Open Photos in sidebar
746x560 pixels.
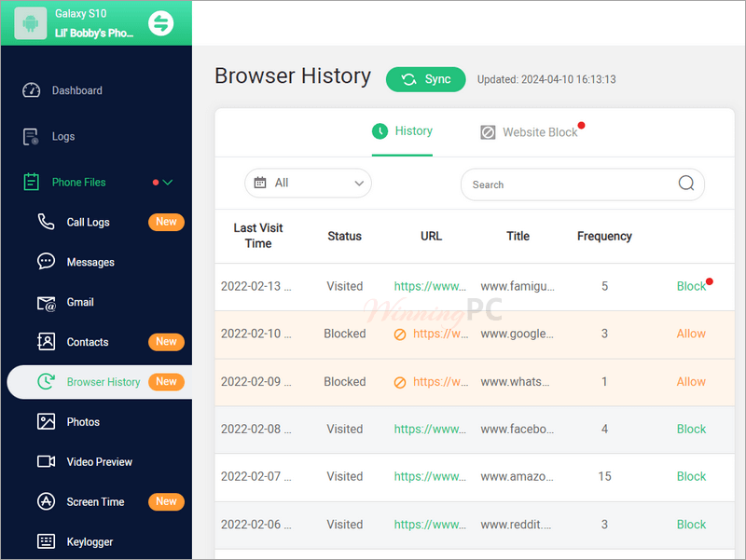click(x=83, y=422)
